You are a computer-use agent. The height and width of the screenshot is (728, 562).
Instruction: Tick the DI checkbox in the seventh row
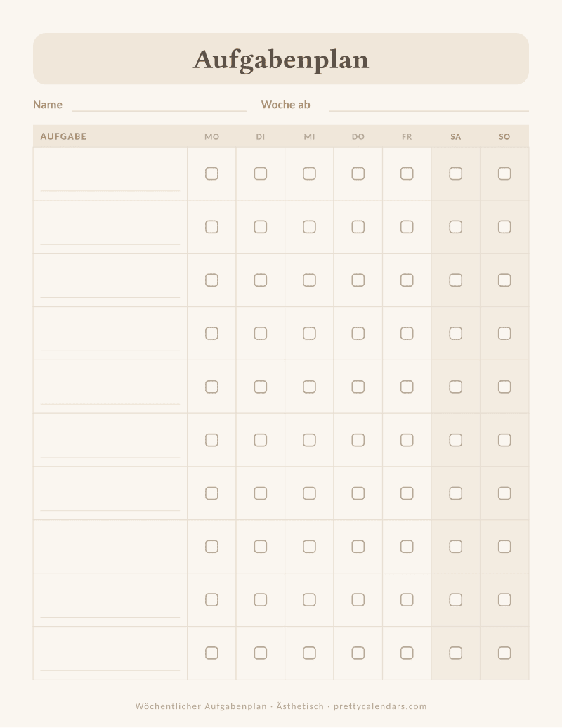(x=261, y=493)
